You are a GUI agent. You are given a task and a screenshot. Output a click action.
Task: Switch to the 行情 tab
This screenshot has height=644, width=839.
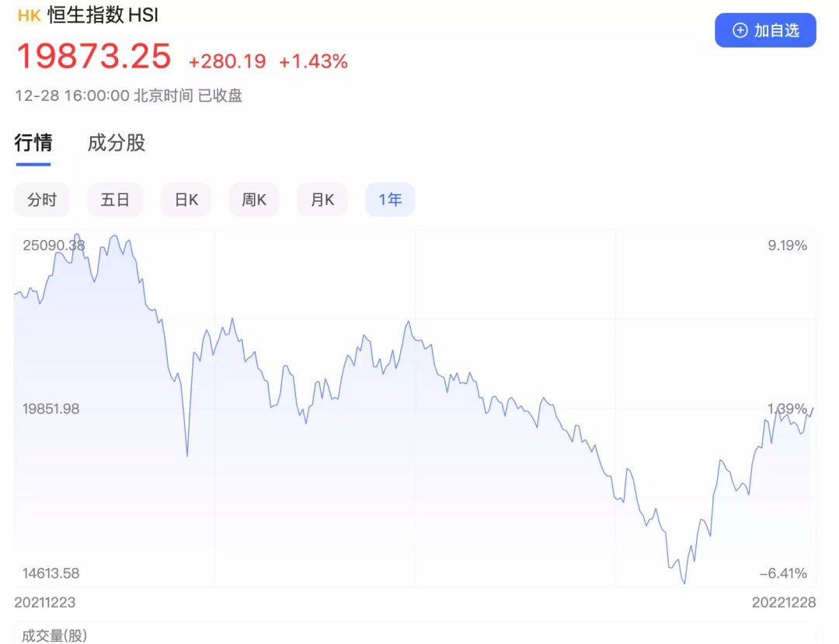pos(33,143)
